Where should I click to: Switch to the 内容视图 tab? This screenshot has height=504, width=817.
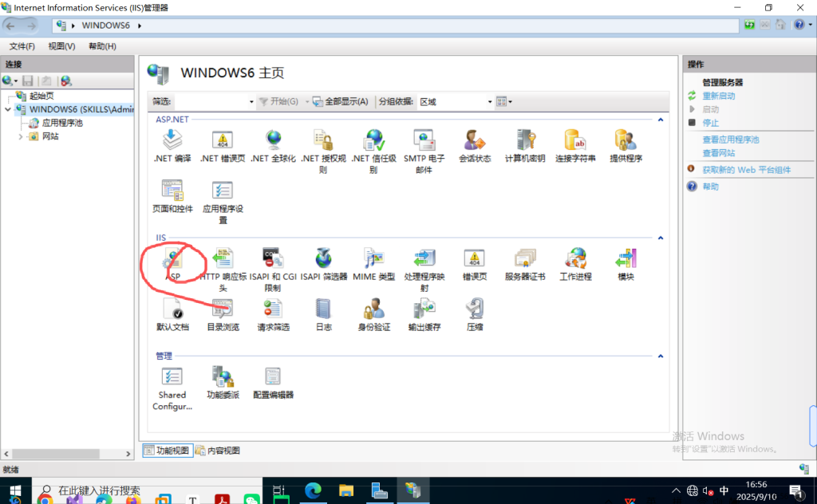(218, 451)
